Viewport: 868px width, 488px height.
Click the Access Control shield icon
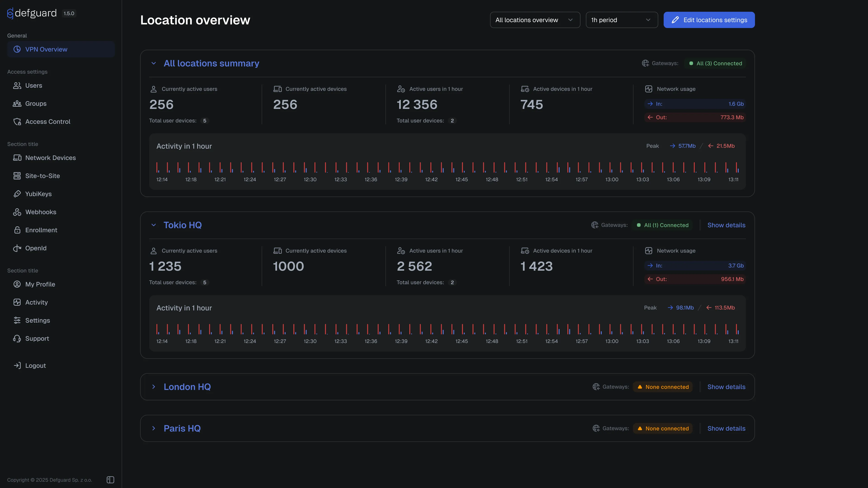(x=17, y=122)
